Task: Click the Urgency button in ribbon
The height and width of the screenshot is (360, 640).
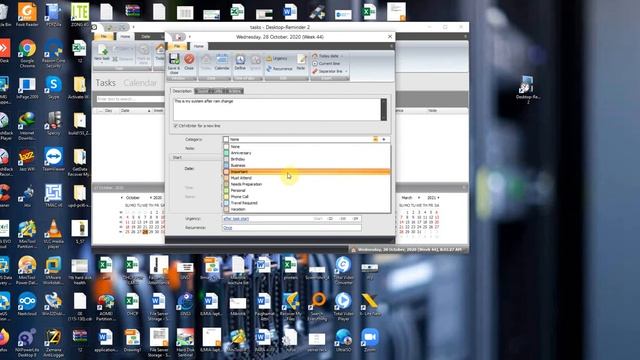Action: pos(277,58)
